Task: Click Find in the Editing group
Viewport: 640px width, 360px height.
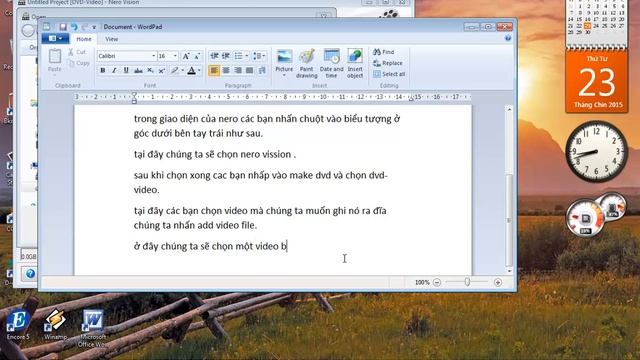Action: point(384,52)
